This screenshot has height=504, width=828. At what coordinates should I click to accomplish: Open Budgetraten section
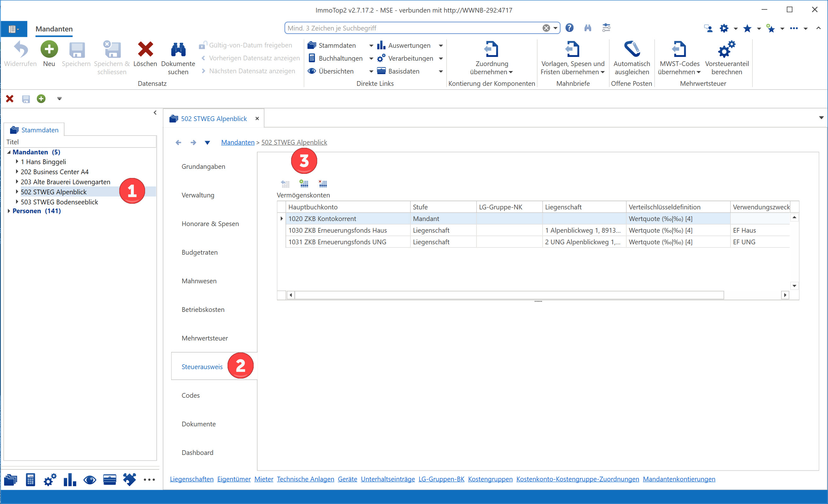click(200, 252)
